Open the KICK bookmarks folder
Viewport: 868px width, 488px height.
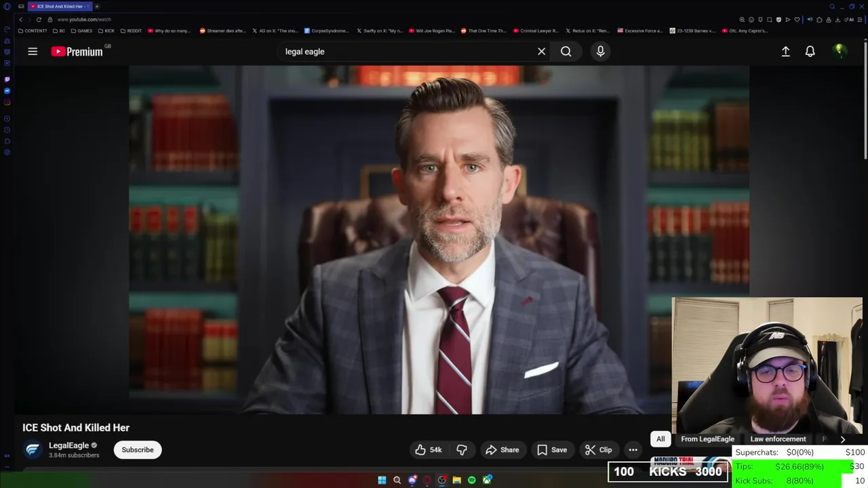(x=106, y=30)
